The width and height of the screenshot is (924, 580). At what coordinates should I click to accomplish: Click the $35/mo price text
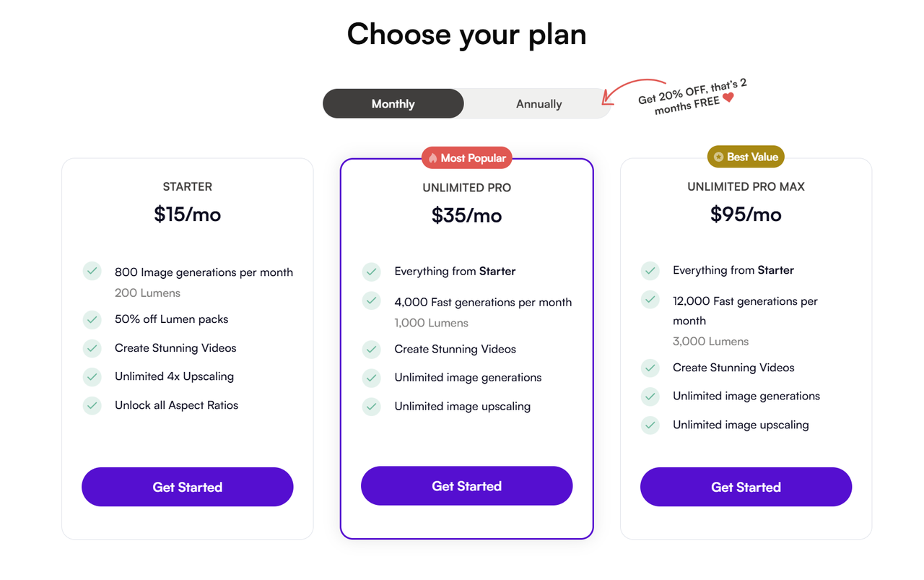click(x=466, y=215)
